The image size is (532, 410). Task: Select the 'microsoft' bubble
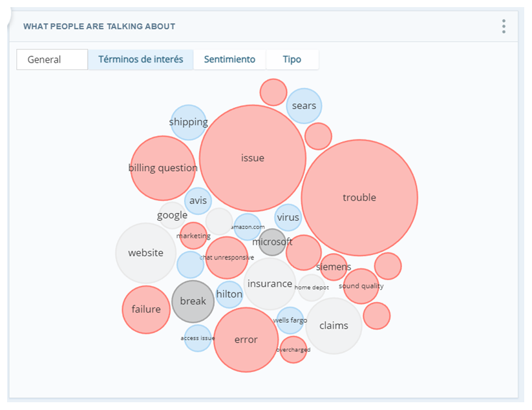pos(272,242)
